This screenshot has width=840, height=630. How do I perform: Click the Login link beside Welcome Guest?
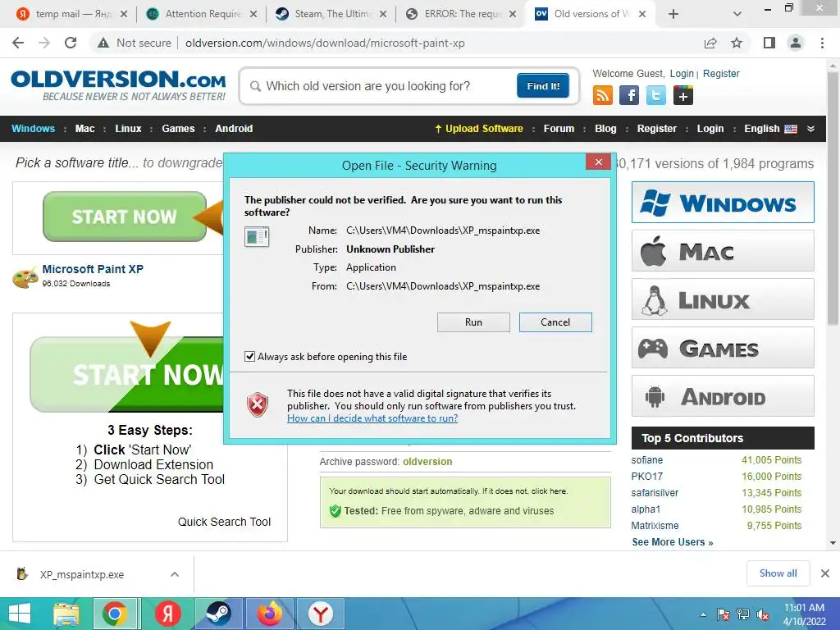682,73
